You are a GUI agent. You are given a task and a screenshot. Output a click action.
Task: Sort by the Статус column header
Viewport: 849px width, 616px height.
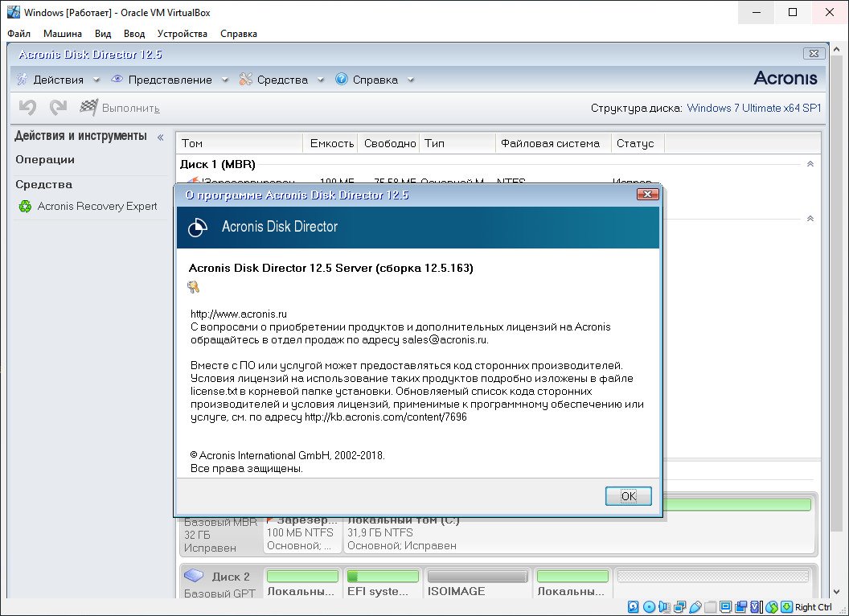tap(638, 143)
